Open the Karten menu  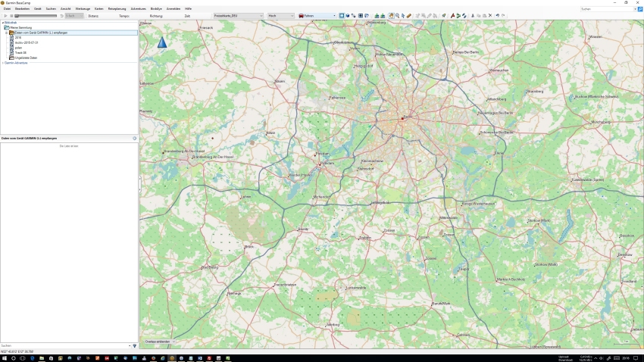(98, 8)
